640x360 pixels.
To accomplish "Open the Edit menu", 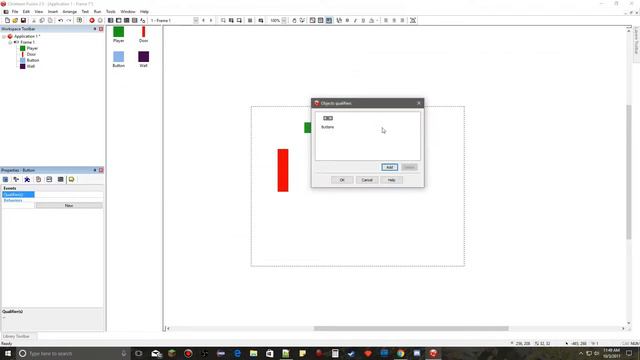I will pyautogui.click(x=26, y=12).
